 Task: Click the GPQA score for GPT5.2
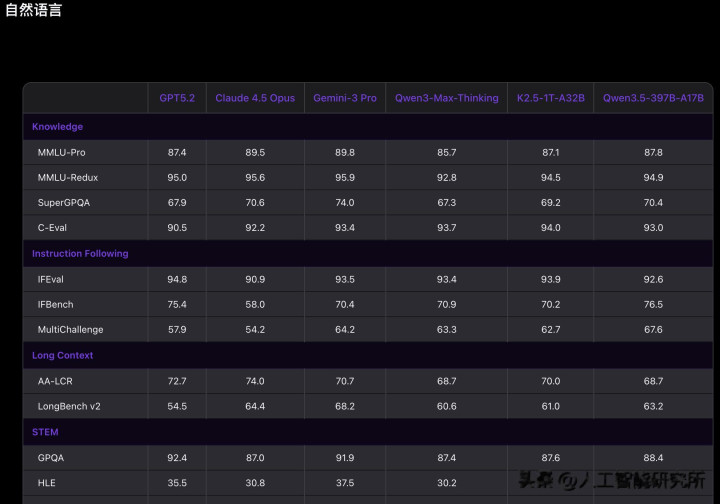177,457
